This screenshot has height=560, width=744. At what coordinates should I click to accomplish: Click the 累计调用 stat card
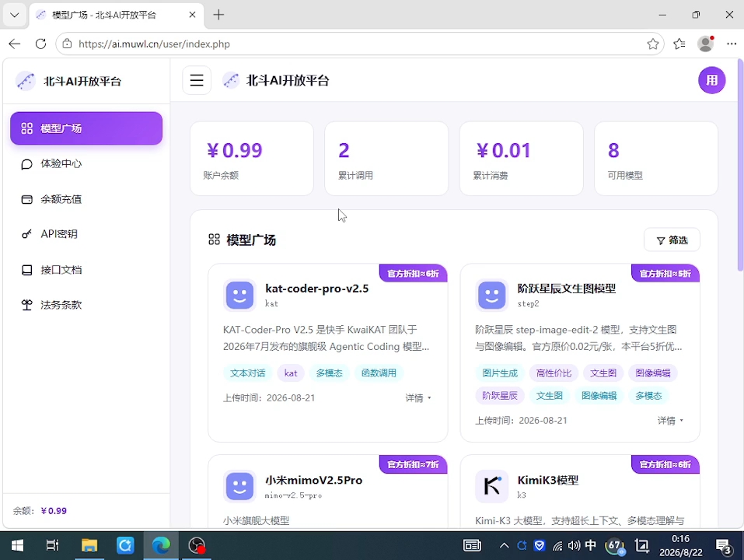tap(386, 159)
